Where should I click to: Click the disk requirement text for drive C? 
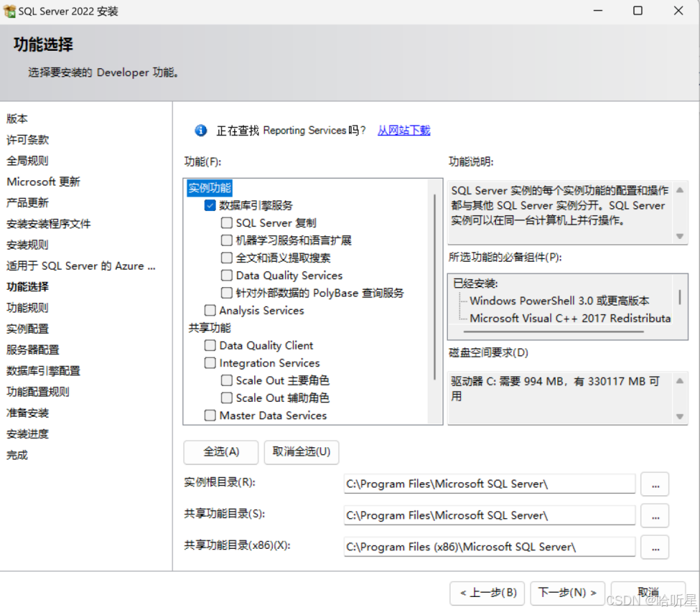555,389
